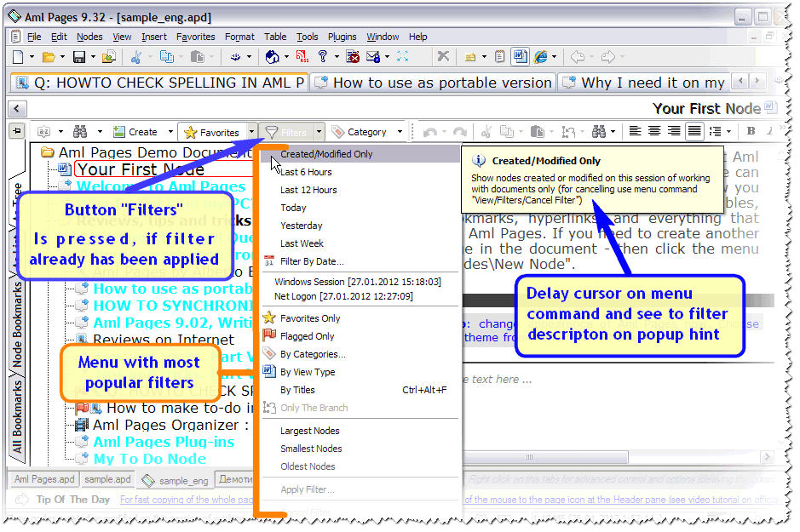Open the dropdown arrow beside New document

point(32,57)
